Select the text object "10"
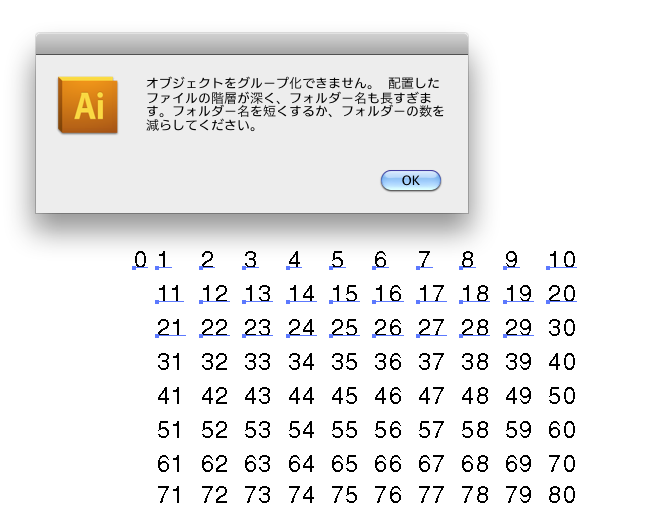Screen dimensions: 650x514 point(562,260)
